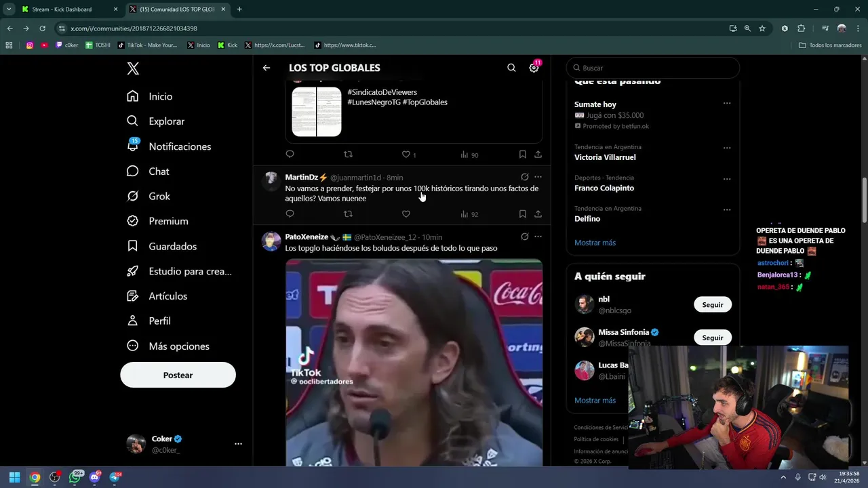View analytics of post with 90 views
The width and height of the screenshot is (868, 488).
tap(469, 155)
